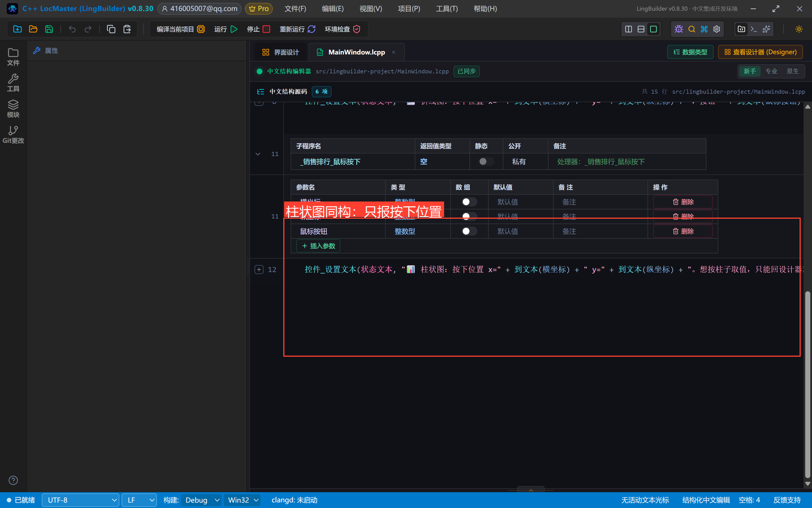Image resolution: width=812 pixels, height=508 pixels.
Task: Select 原生 mode
Action: coord(793,71)
